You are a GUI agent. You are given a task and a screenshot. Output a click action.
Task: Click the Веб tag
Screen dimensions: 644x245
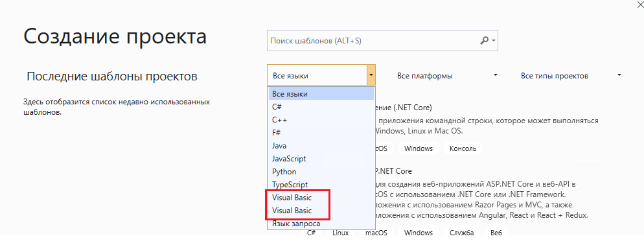coord(496,233)
